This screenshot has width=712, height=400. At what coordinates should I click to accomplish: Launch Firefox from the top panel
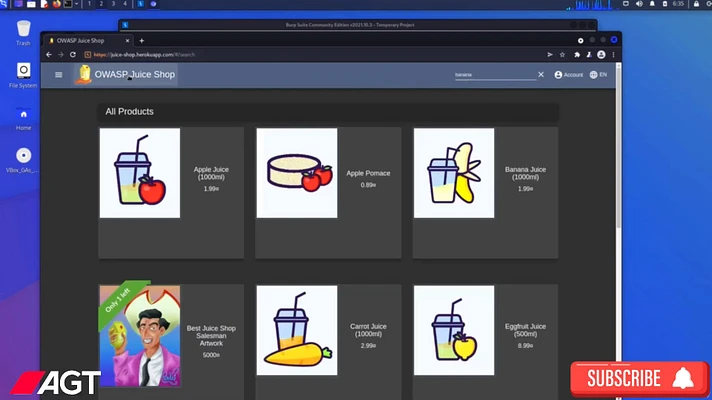coord(56,4)
